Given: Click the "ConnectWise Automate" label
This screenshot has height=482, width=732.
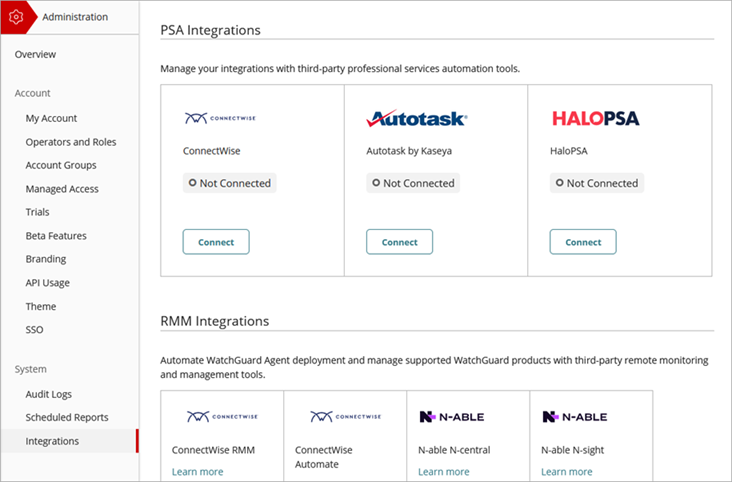Looking at the screenshot, I should tap(324, 457).
